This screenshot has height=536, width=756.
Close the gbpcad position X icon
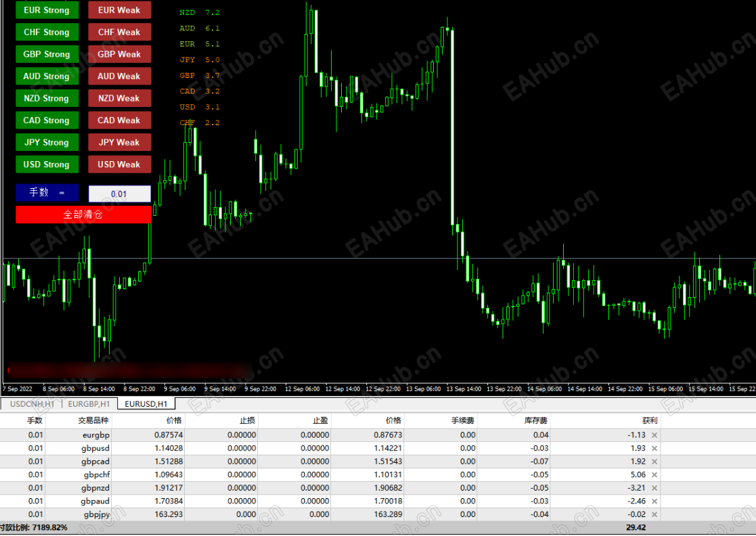(x=654, y=462)
